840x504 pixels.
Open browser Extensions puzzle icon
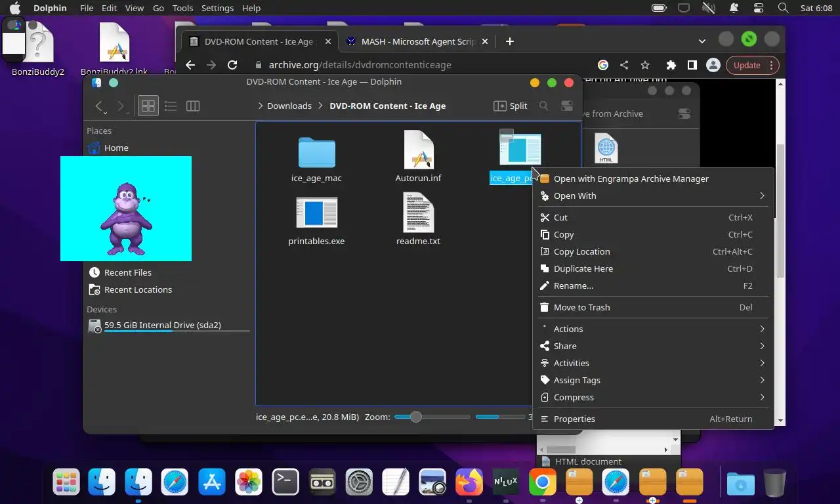[x=671, y=65]
